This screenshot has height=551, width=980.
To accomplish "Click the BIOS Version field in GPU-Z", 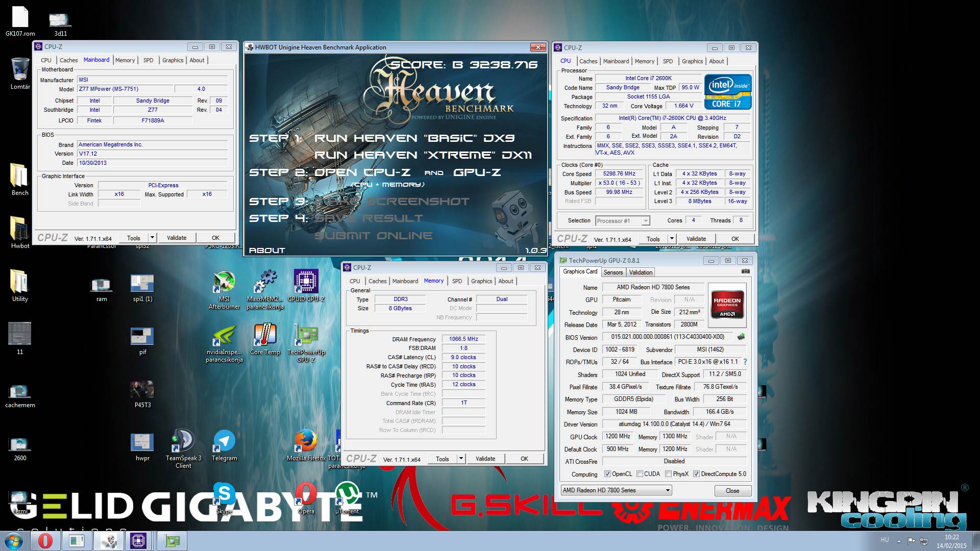I will 668,337.
